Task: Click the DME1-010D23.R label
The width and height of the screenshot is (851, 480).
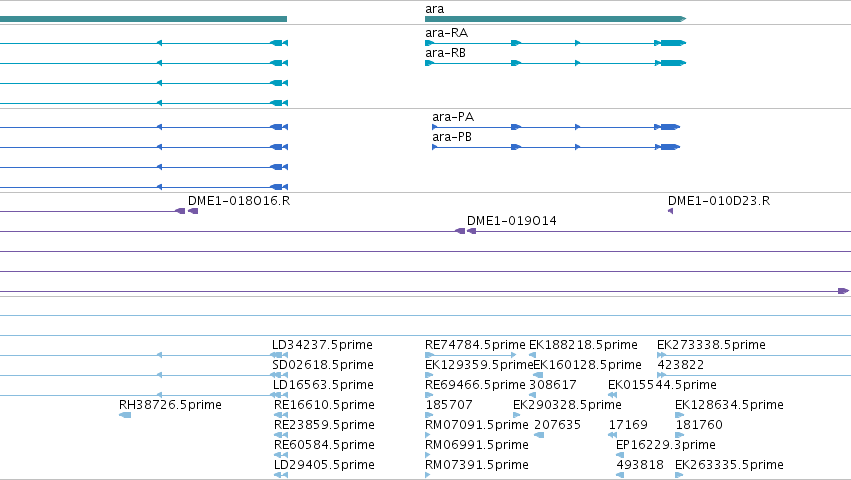Action: click(x=719, y=200)
